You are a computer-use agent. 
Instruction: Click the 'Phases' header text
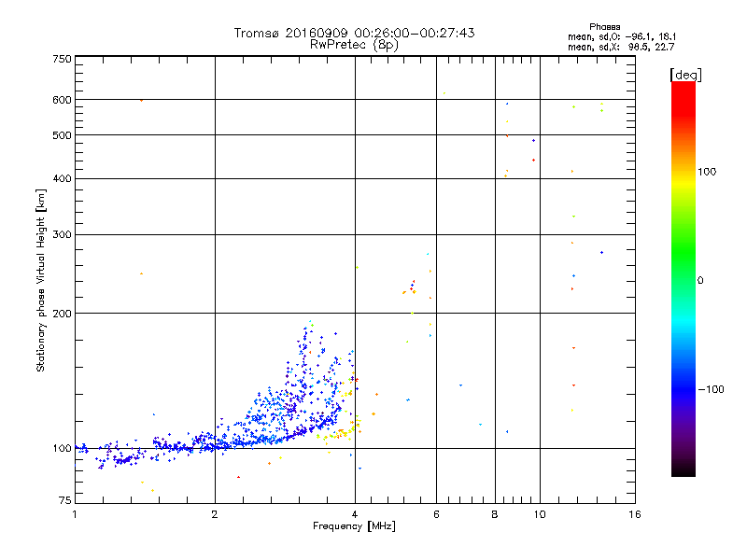604,27
